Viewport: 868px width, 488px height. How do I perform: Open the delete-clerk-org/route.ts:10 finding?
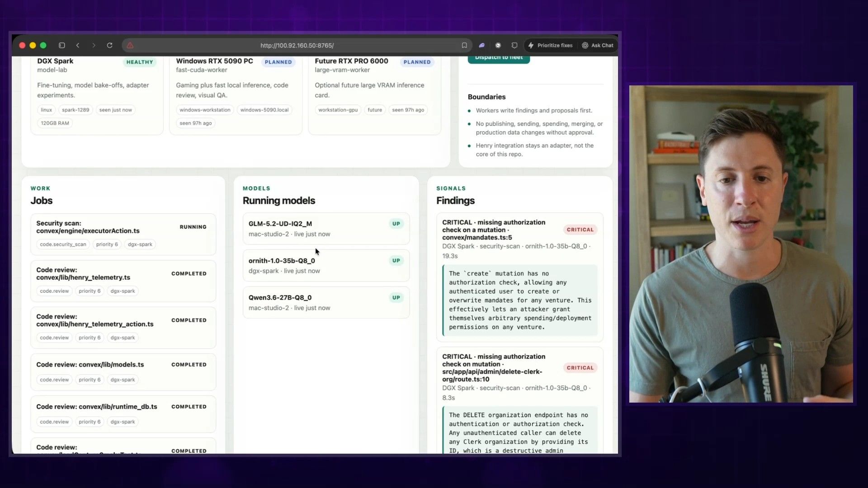519,400
